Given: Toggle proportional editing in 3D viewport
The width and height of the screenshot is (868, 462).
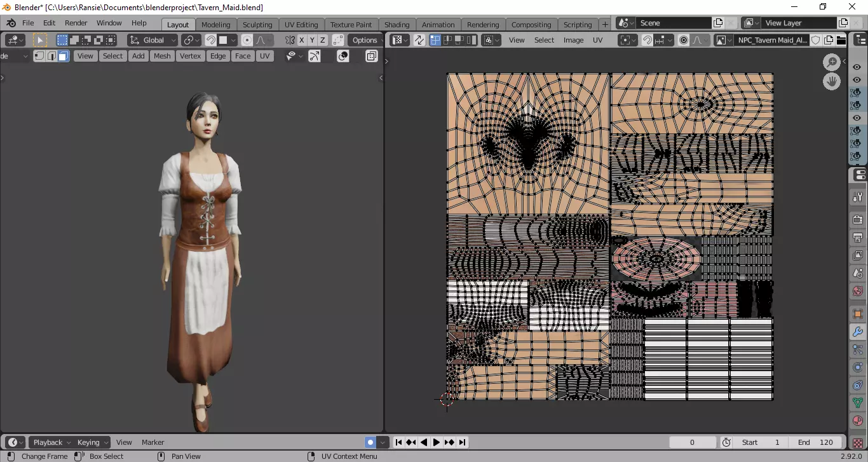Looking at the screenshot, I should pyautogui.click(x=247, y=40).
